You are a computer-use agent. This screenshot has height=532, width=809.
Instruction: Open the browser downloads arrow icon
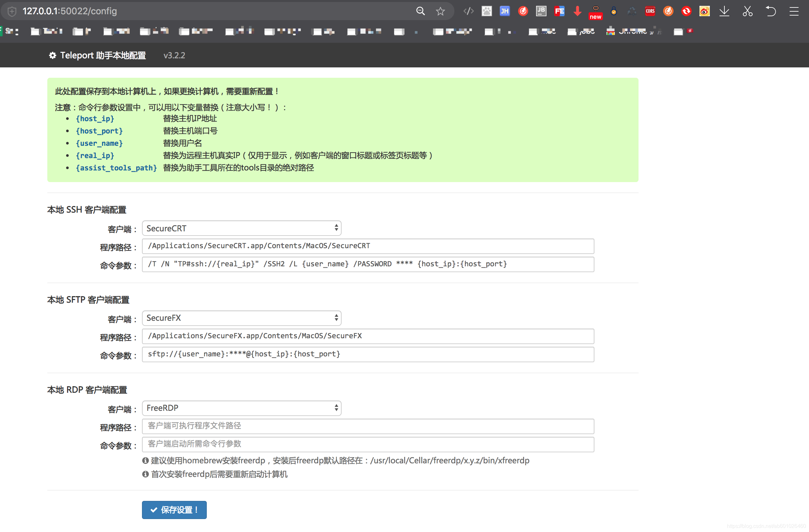tap(724, 11)
